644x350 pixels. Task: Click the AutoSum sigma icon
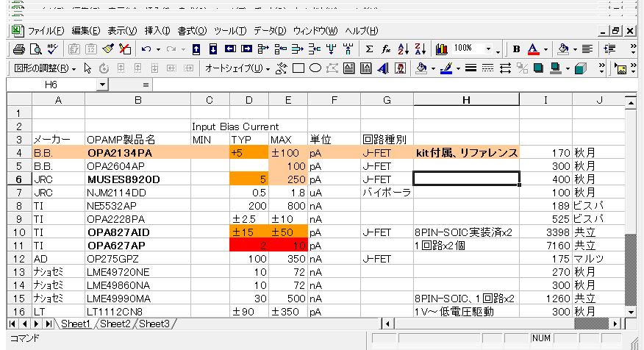pyautogui.click(x=369, y=49)
